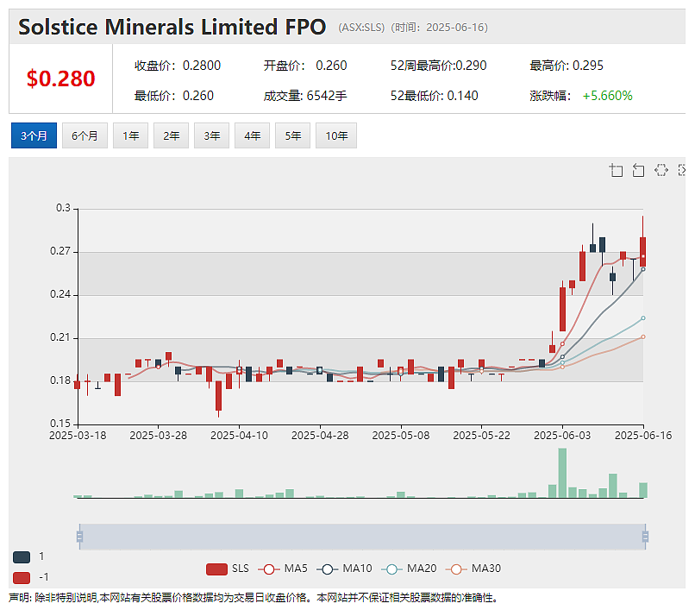This screenshot has width=695, height=616.
Task: Click the 52最低价: 0.140 text
Action: click(x=435, y=96)
